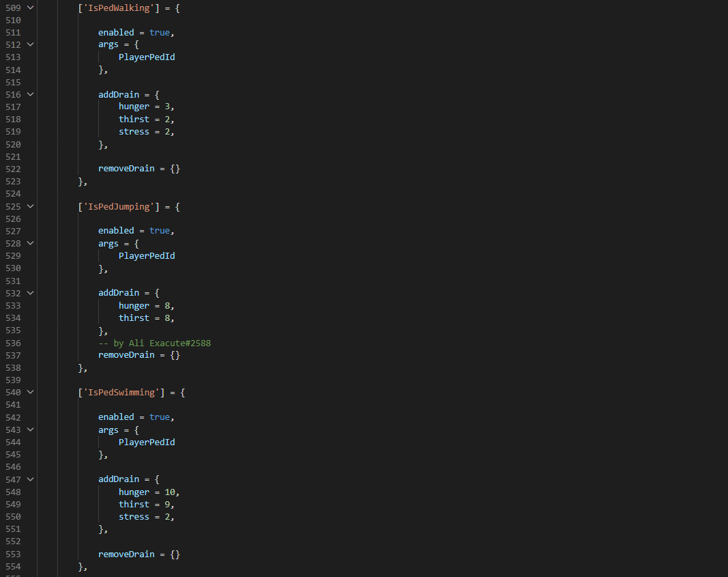
Task: Click 'true' value on line 511
Action: pos(159,33)
